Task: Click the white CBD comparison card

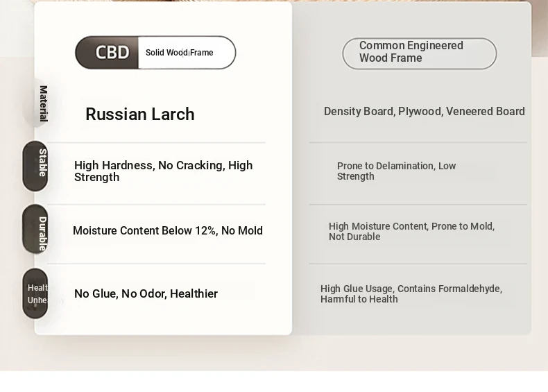Action: [163, 168]
